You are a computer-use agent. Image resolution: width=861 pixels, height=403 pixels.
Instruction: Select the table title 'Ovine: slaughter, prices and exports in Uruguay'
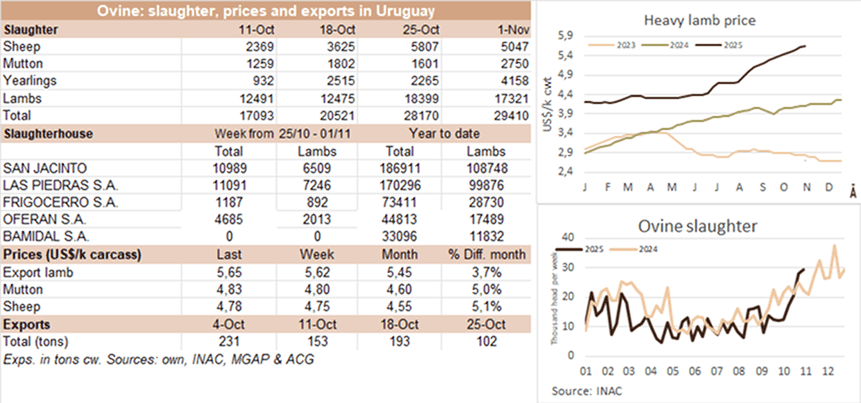[267, 11]
